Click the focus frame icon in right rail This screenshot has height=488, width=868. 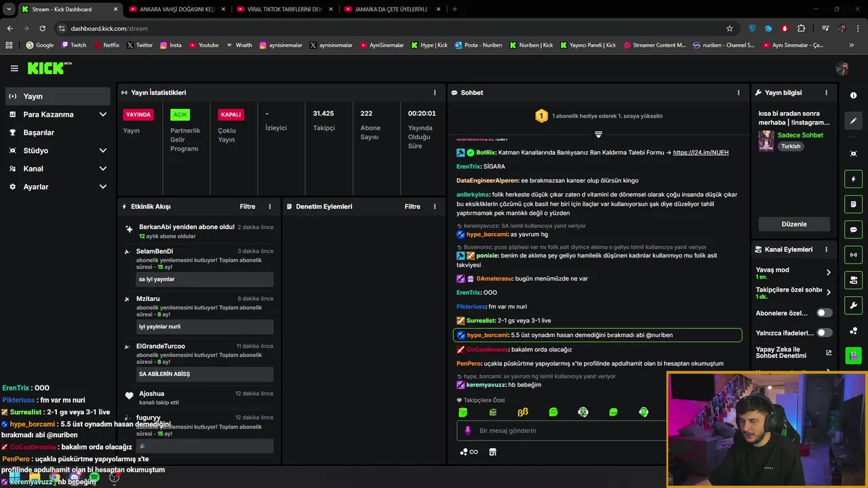pyautogui.click(x=853, y=154)
